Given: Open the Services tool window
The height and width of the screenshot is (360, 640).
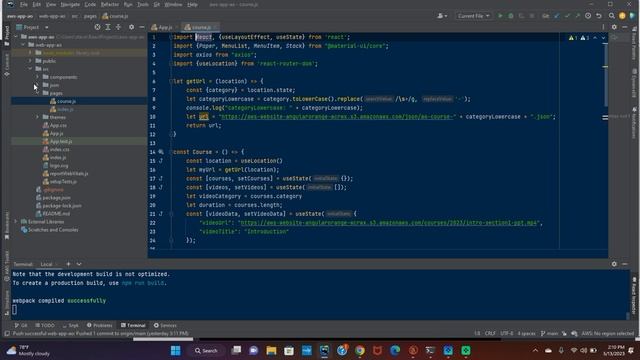Looking at the screenshot, I should (x=165, y=325).
